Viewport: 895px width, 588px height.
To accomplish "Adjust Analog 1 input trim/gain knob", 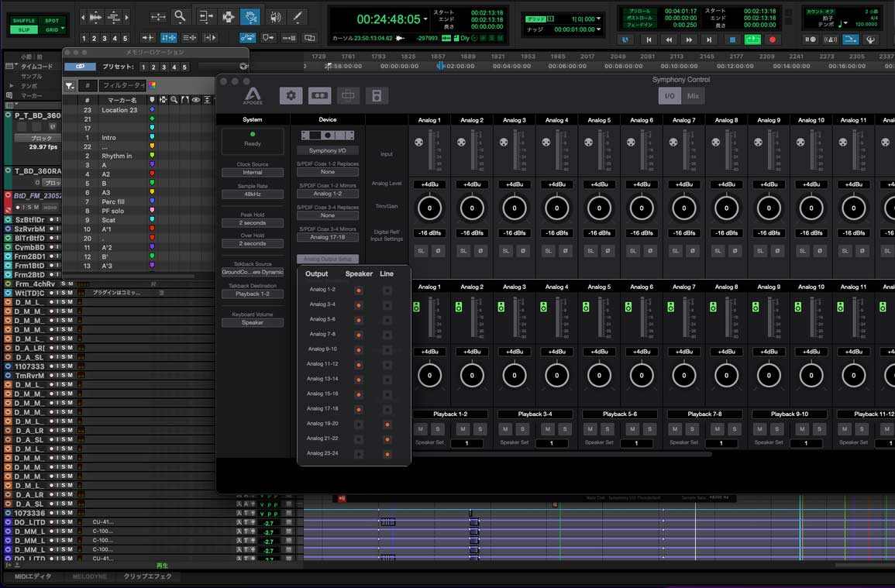I will pos(429,208).
